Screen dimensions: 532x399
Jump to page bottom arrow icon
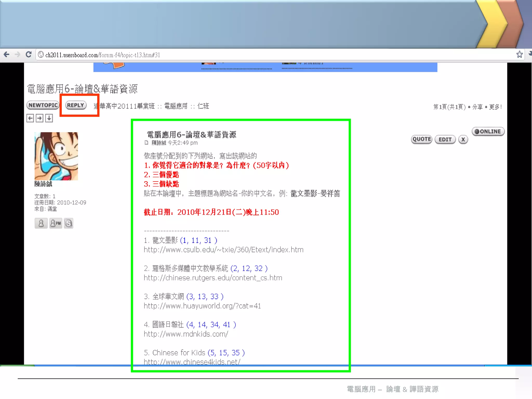tap(49, 118)
